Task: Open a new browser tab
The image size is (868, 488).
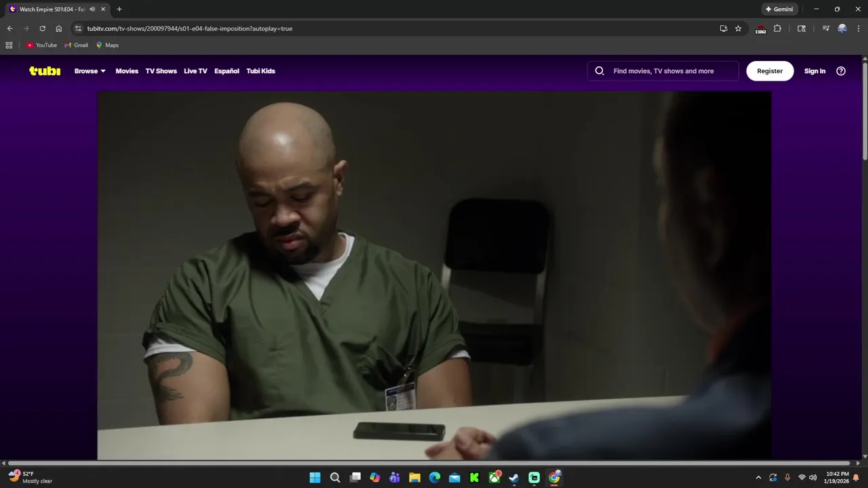Action: (119, 9)
